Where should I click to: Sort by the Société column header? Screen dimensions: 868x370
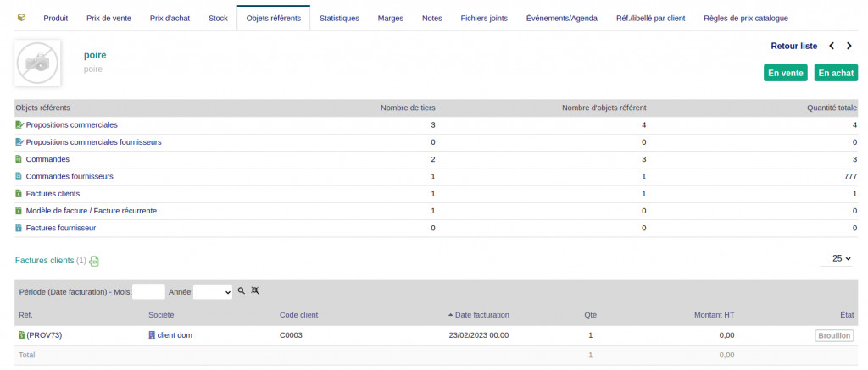click(x=161, y=315)
